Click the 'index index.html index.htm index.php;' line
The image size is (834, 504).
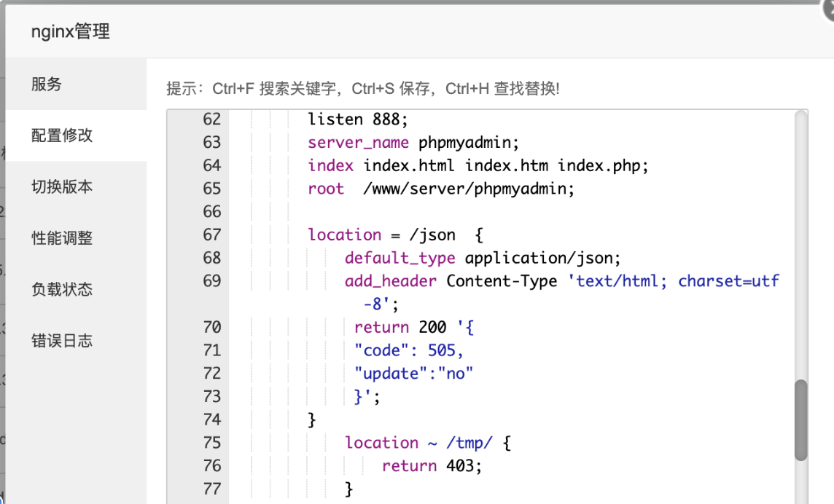tap(478, 165)
